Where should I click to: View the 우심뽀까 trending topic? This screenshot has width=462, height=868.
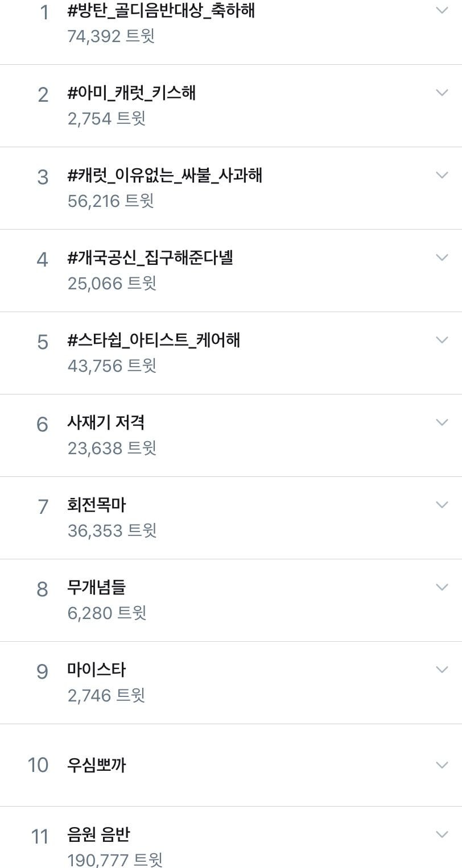[96, 765]
